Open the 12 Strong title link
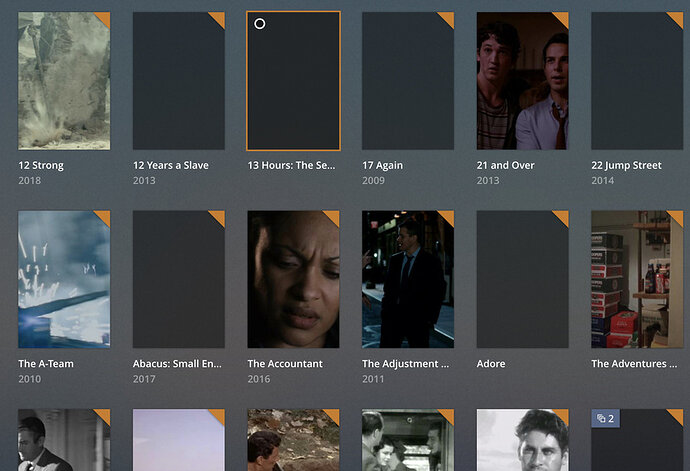690x471 pixels. tap(41, 166)
